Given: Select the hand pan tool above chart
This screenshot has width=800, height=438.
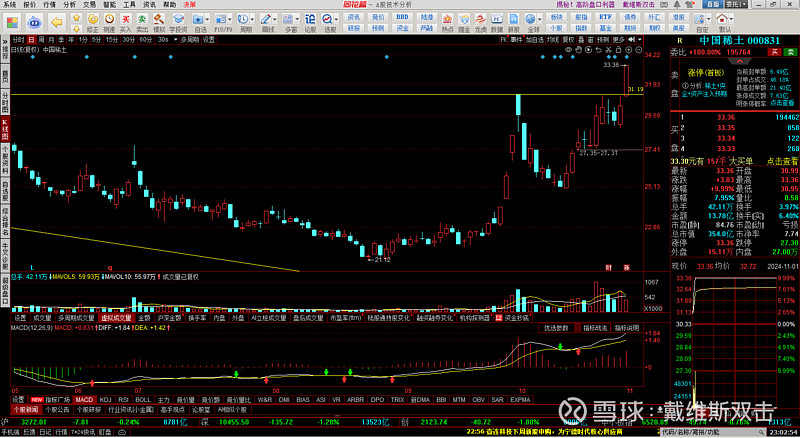Looking at the screenshot, I should click(x=579, y=50).
